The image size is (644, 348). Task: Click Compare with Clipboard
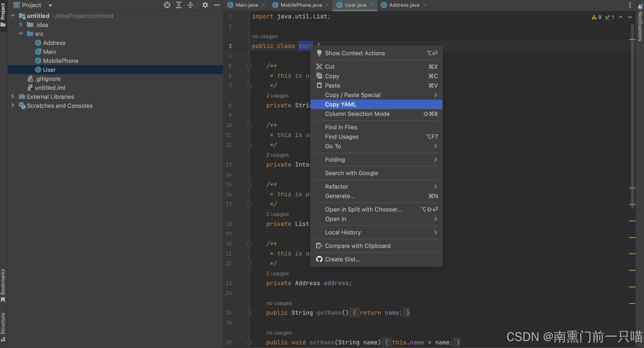(x=376, y=246)
